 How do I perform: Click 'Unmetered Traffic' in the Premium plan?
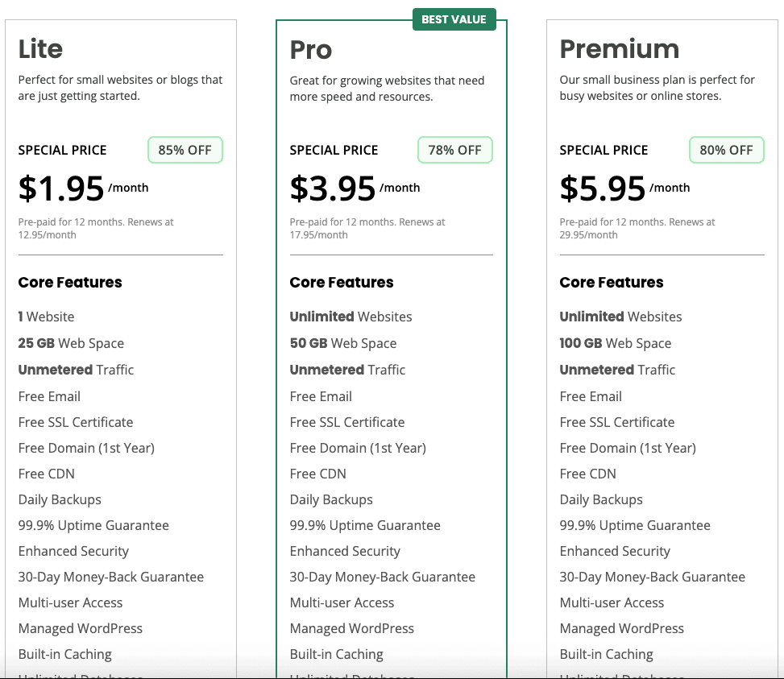617,370
